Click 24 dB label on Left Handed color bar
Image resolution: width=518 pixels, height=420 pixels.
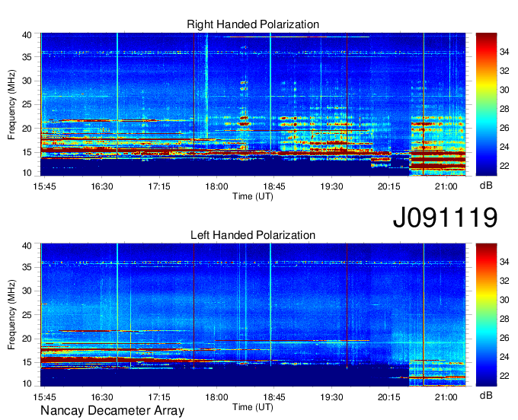(504, 357)
